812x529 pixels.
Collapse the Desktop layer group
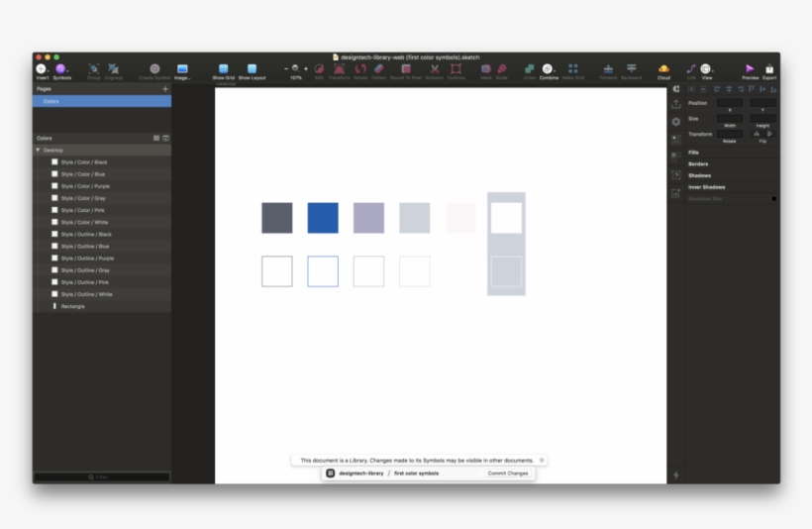pos(38,151)
